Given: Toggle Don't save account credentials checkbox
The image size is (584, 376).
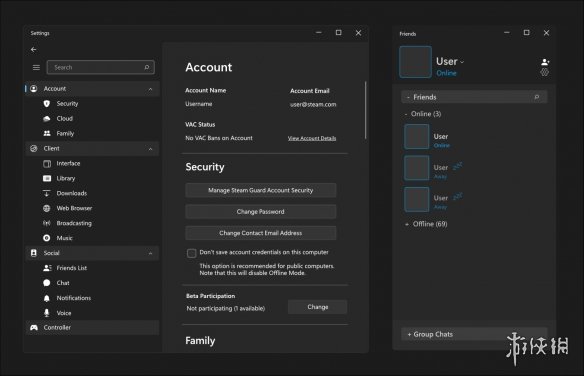Looking at the screenshot, I should pyautogui.click(x=191, y=254).
